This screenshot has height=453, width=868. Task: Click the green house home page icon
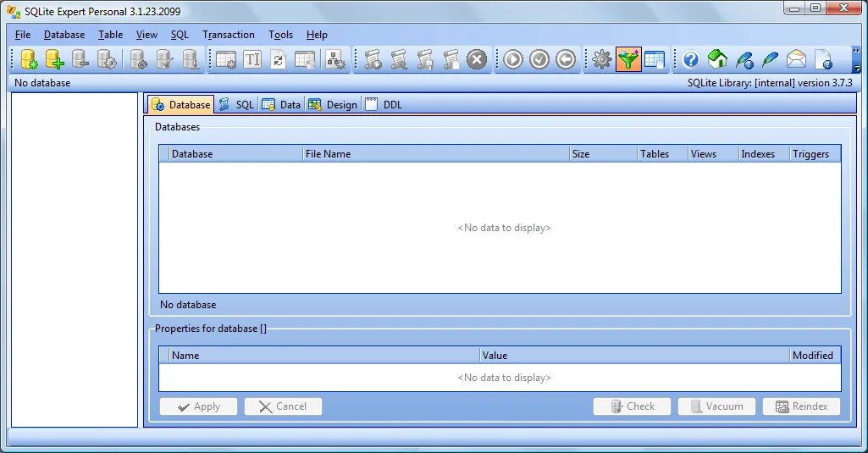click(717, 59)
